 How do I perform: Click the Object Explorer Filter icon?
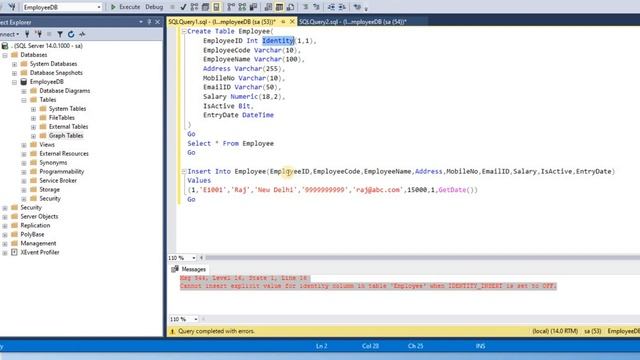[60, 34]
